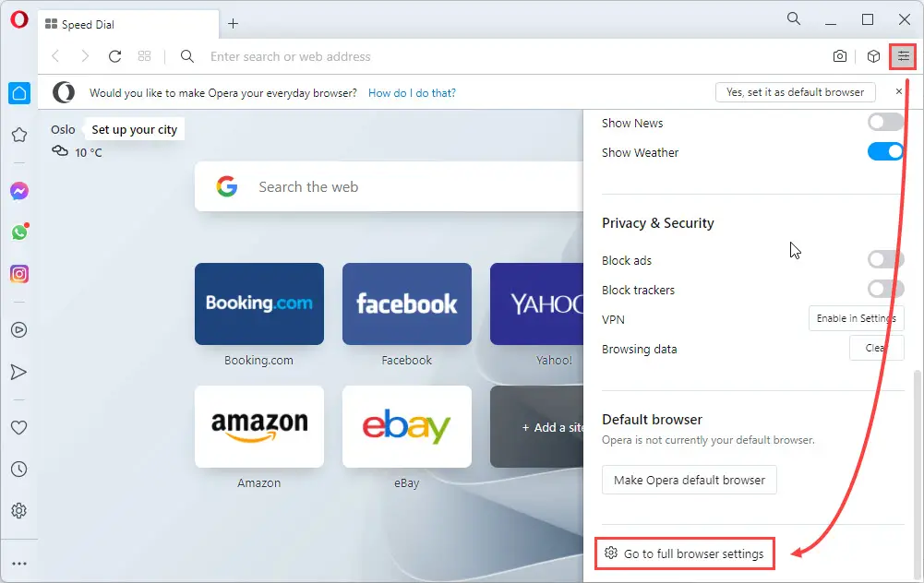This screenshot has height=583, width=924.
Task: Open History clock icon in sidebar
Action: click(18, 470)
